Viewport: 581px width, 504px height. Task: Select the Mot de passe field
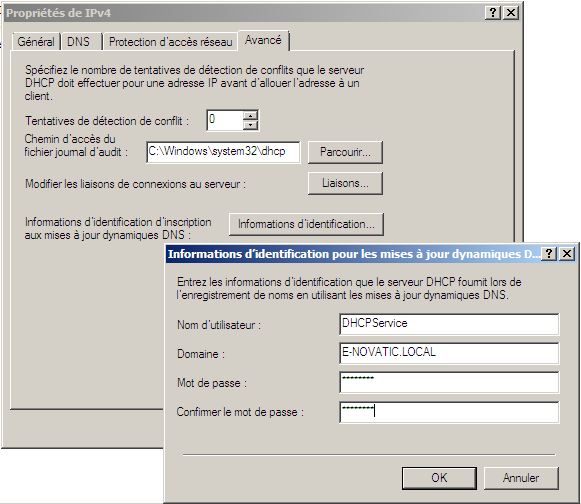(x=449, y=382)
